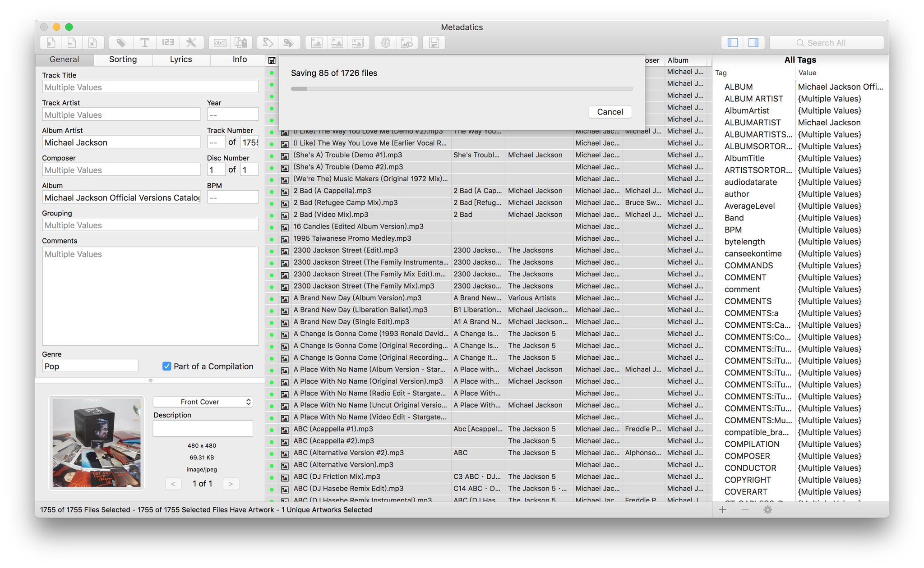Click the artwork Description input field
The height and width of the screenshot is (568, 924).
pos(203,429)
